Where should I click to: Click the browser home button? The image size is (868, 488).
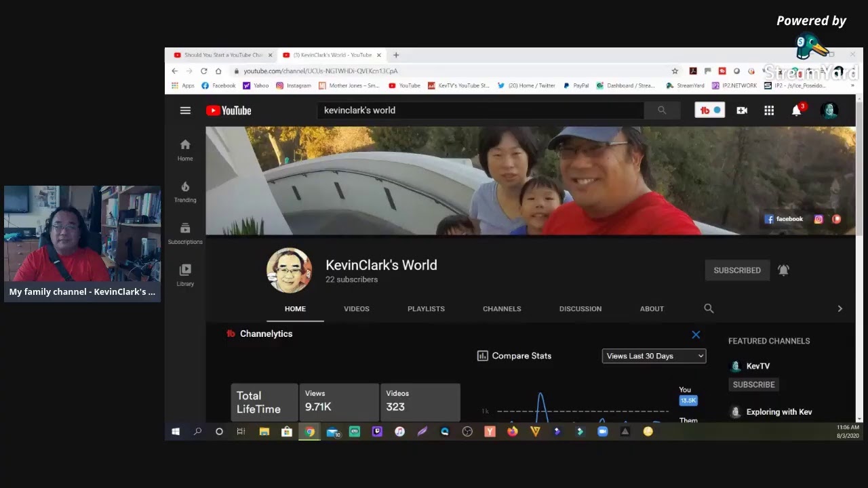218,70
